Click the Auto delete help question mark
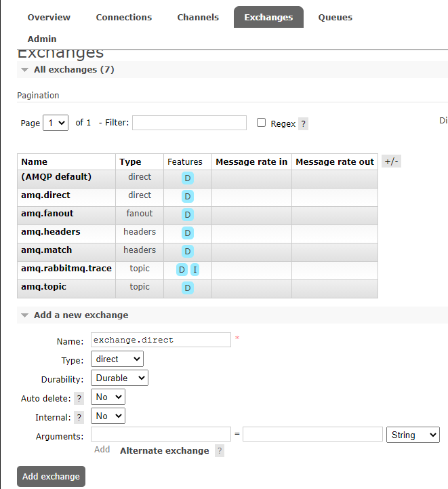Screen dimensions: 448x489 79,399
